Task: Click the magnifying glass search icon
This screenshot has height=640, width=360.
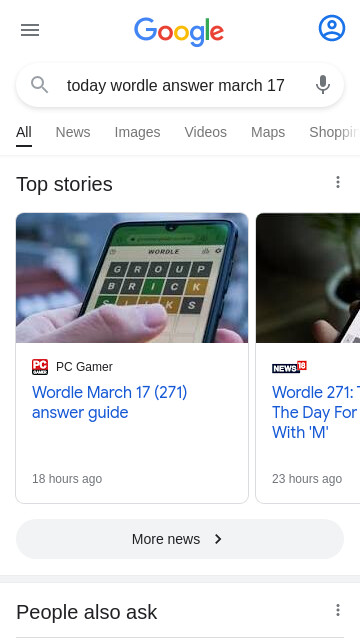Action: point(40,85)
